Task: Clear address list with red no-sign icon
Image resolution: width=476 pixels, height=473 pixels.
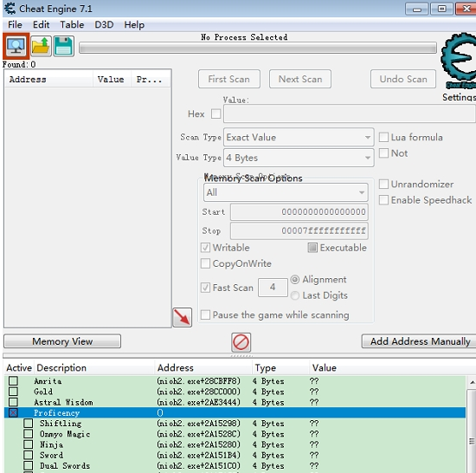Action: tap(241, 342)
